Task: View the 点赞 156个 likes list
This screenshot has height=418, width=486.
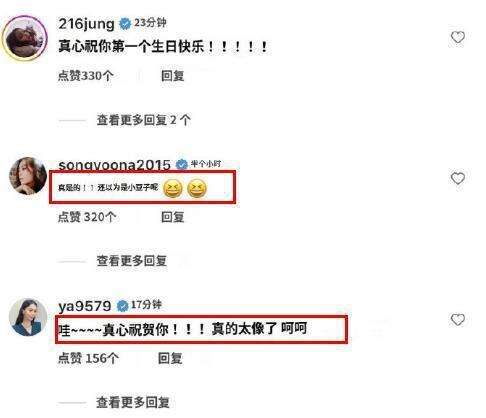Action: 88,359
